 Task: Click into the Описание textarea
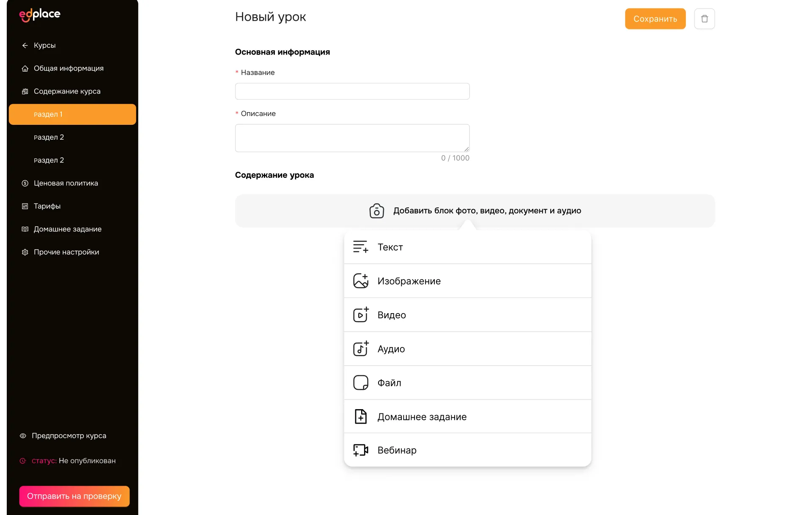tap(352, 138)
